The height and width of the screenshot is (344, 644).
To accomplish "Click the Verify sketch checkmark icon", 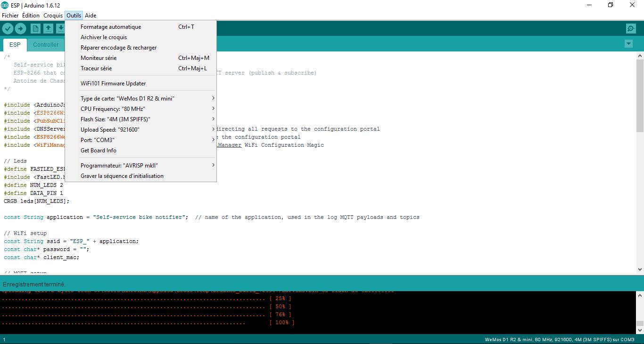I will [x=8, y=29].
